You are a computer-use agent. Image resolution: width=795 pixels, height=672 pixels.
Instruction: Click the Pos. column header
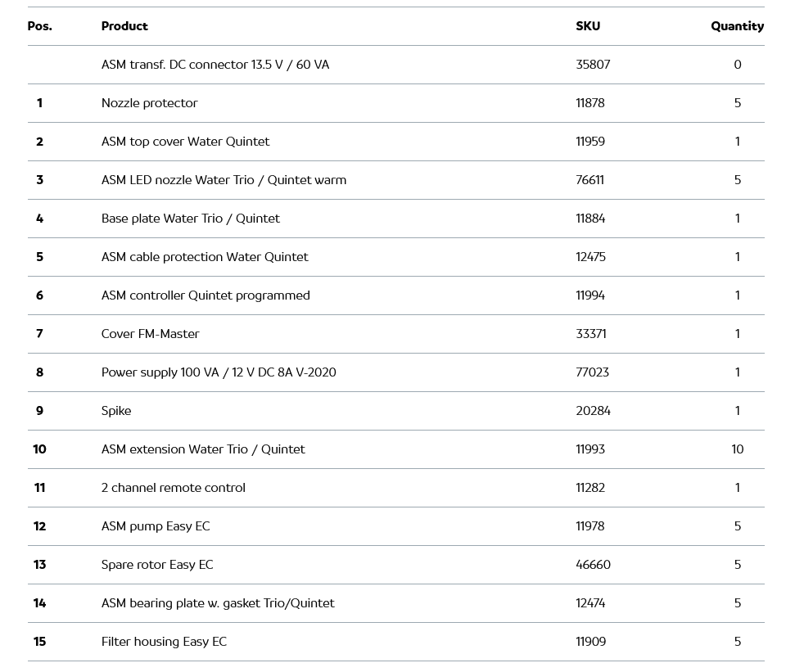(x=39, y=26)
